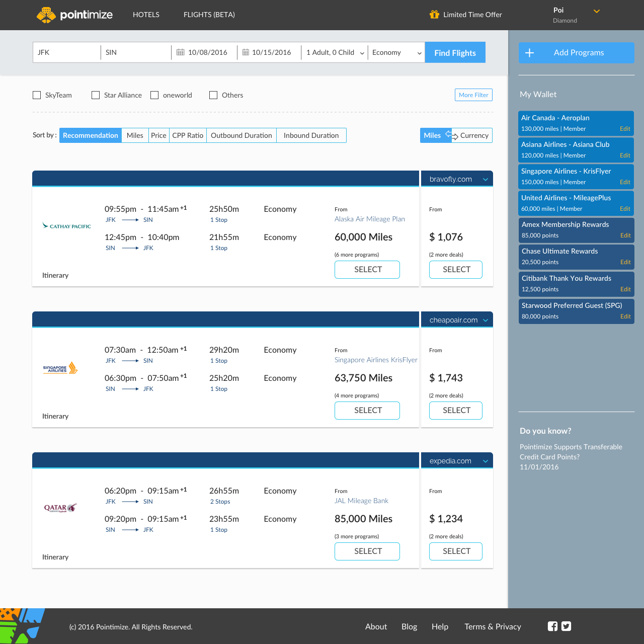
Task: Sort results by Inbound Duration
Action: point(311,135)
